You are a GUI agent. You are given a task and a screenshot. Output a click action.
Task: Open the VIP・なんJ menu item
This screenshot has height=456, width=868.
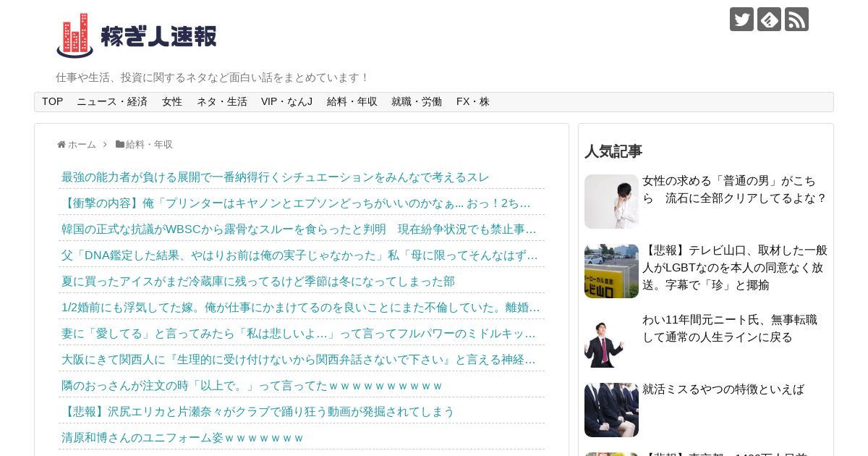click(x=287, y=102)
